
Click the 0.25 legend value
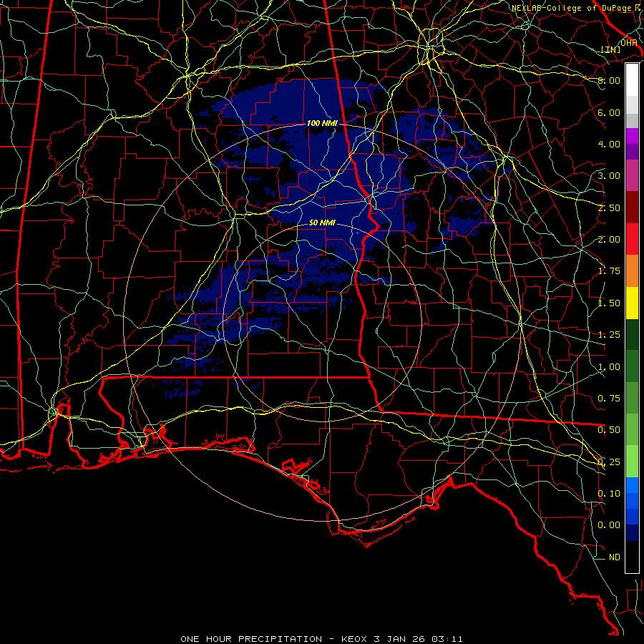[x=609, y=462]
